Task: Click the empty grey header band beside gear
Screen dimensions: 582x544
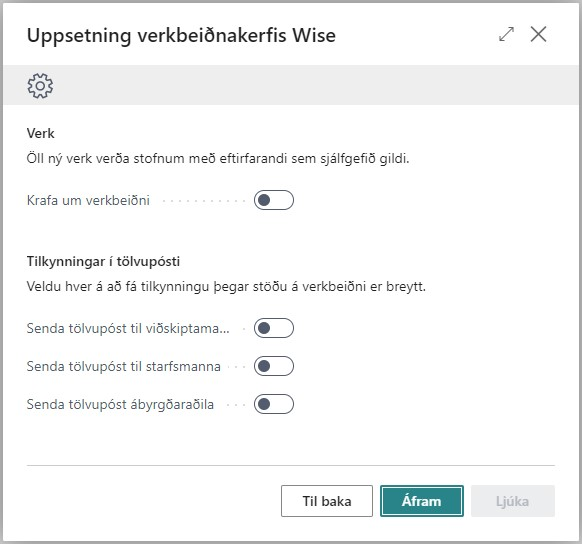Action: (x=315, y=85)
